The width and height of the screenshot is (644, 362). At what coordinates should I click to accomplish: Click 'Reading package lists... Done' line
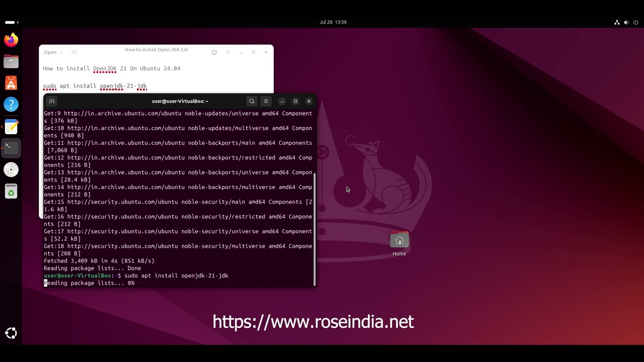(93, 268)
